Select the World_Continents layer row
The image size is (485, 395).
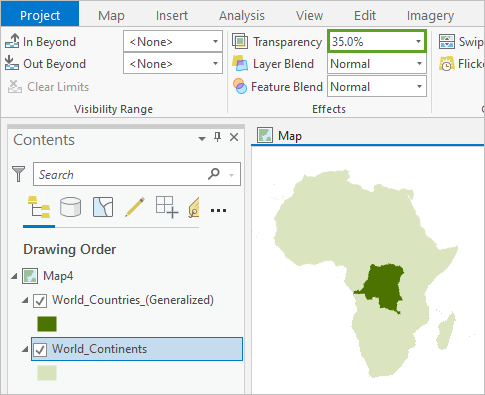coord(137,349)
